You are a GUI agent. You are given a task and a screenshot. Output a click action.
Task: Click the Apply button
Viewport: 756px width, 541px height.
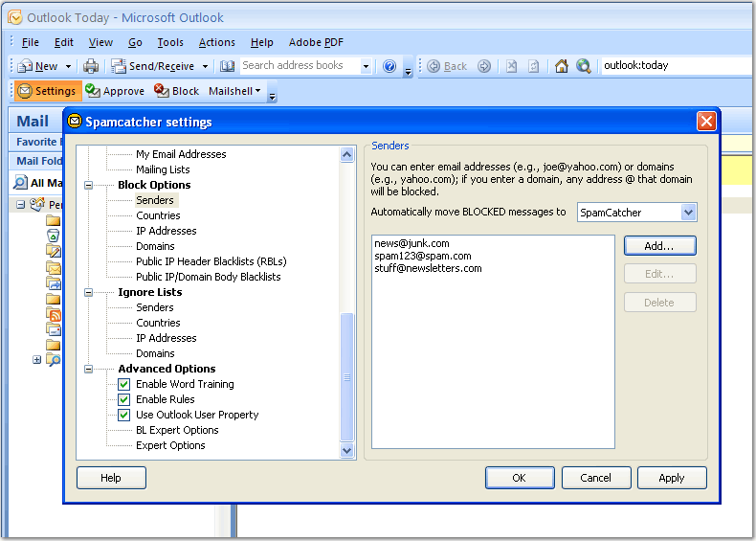click(671, 478)
